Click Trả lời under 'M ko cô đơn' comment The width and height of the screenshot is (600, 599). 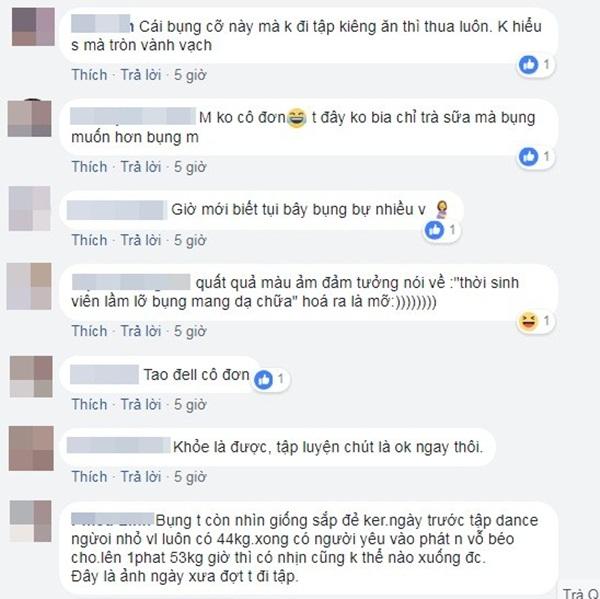pyautogui.click(x=141, y=167)
